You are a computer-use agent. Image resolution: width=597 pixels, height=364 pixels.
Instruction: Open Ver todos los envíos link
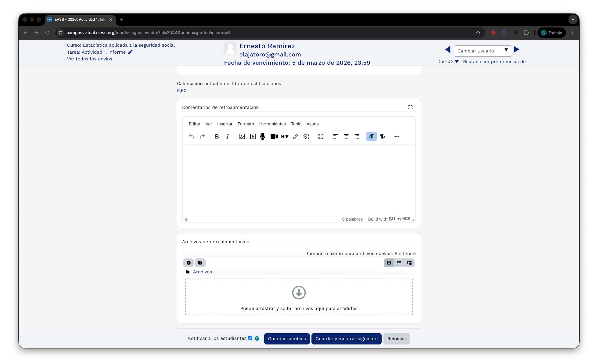(89, 59)
